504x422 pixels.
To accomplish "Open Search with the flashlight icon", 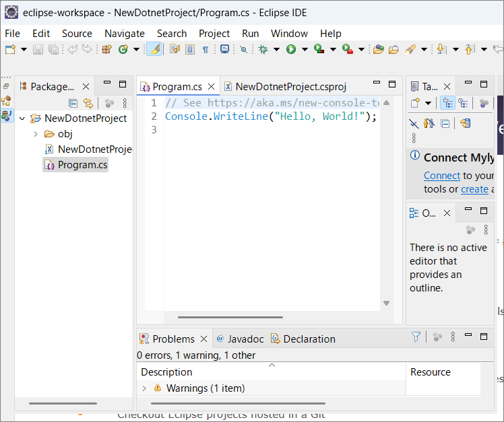I will tap(410, 49).
